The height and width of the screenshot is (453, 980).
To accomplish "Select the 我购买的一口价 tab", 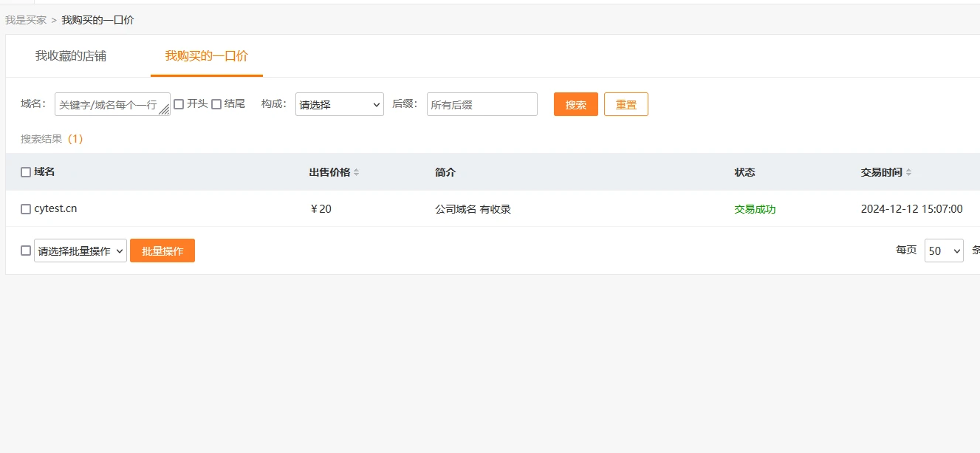I will (x=206, y=56).
